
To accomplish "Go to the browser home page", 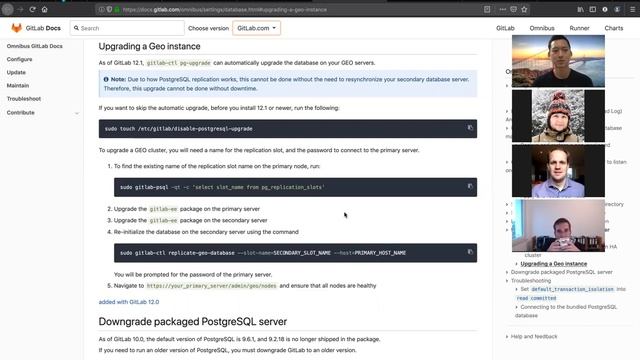I will [x=44, y=9].
